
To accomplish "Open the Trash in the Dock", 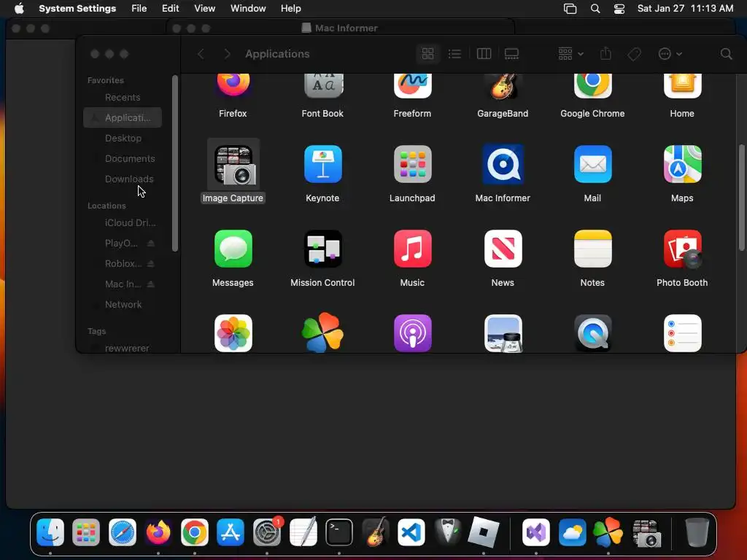I will [x=697, y=532].
